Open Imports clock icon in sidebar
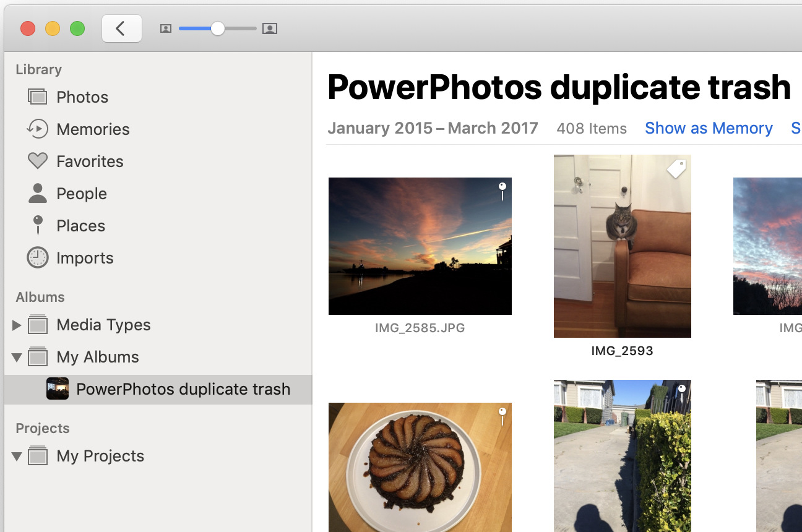The image size is (802, 532). [x=38, y=258]
